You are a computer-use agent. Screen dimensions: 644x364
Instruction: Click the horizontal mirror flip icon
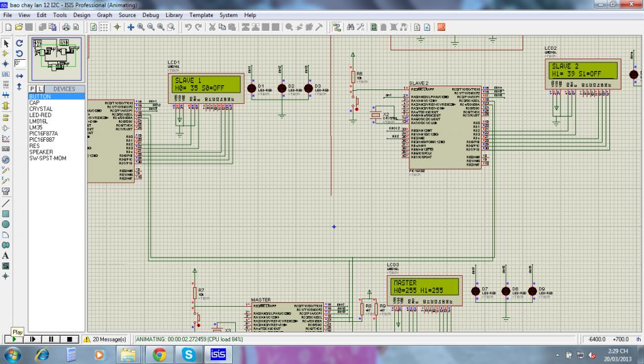click(x=19, y=76)
